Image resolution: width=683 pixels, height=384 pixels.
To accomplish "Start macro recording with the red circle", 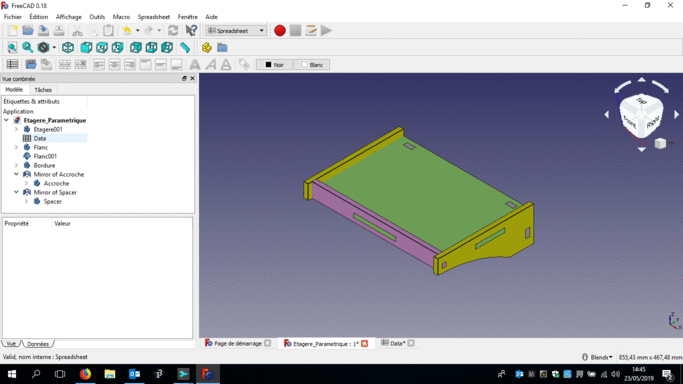I will (x=280, y=30).
